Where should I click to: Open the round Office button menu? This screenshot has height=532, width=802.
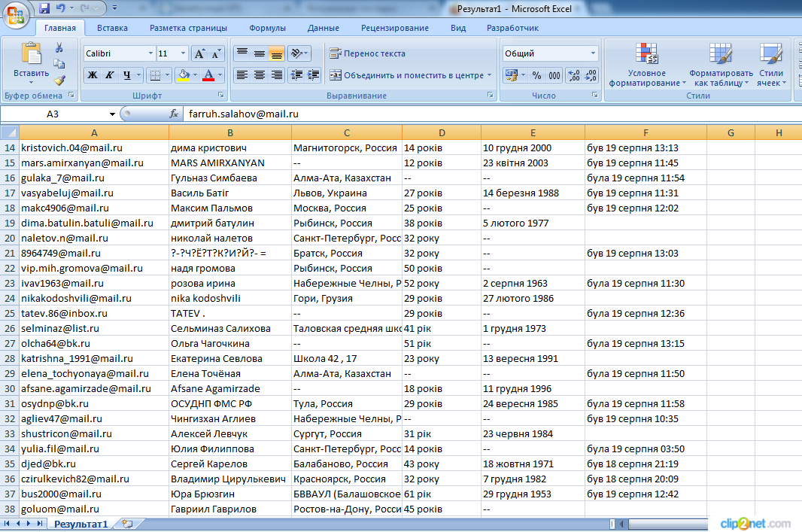(x=17, y=13)
